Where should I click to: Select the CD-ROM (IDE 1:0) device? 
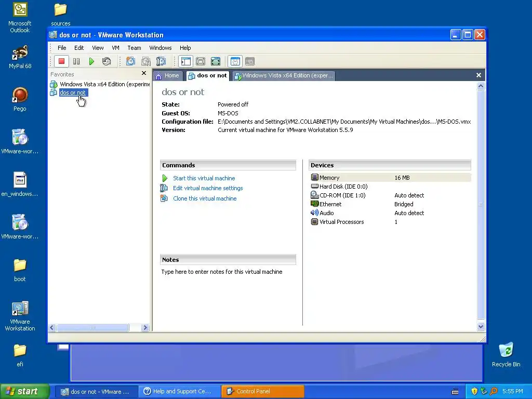point(390,195)
